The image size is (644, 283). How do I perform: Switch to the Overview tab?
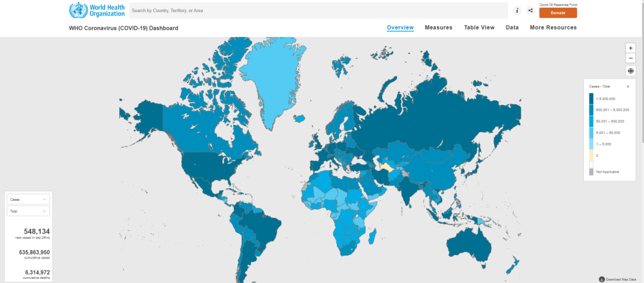click(400, 27)
